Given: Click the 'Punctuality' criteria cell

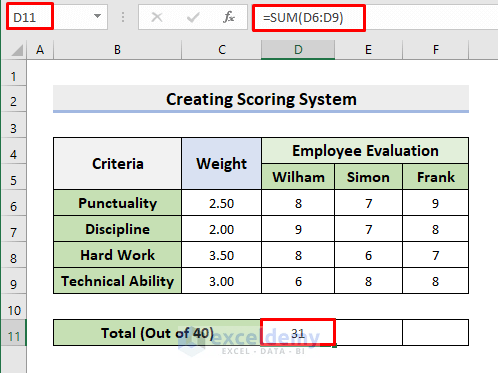Looking at the screenshot, I should (117, 203).
